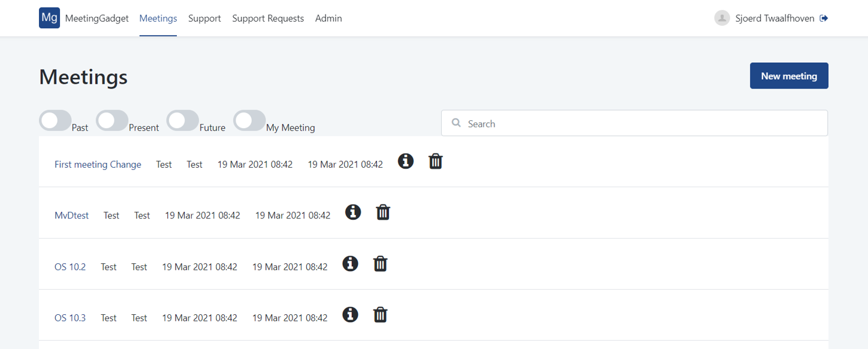Click the meeting Search field
This screenshot has width=868, height=349.
pyautogui.click(x=634, y=123)
